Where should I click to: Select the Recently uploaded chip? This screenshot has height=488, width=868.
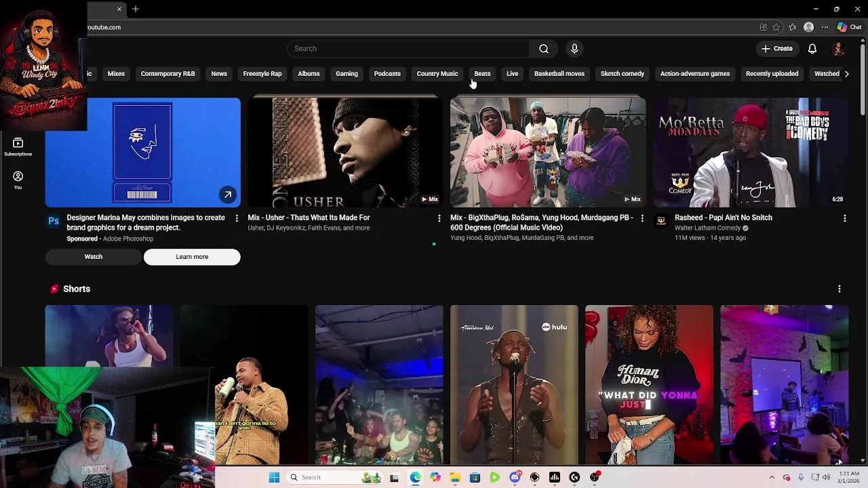tap(772, 73)
